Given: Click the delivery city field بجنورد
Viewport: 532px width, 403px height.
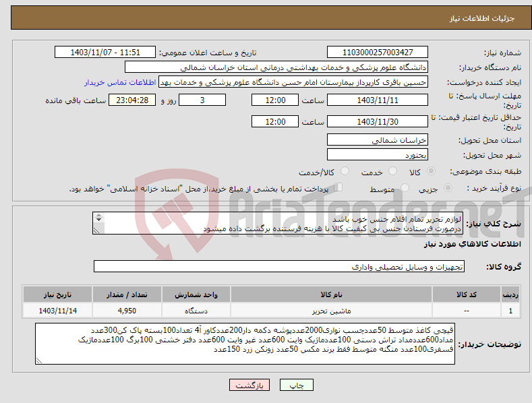Looking at the screenshot, I should pos(378,155).
